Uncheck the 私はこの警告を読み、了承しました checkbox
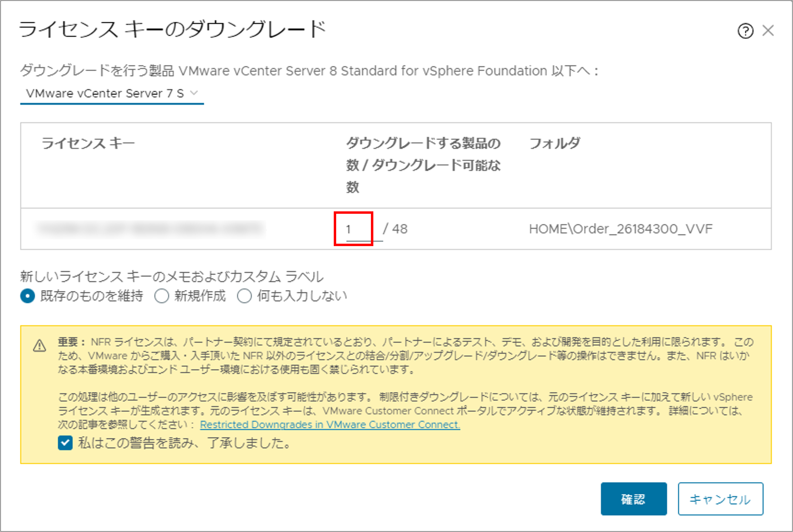 [65, 443]
